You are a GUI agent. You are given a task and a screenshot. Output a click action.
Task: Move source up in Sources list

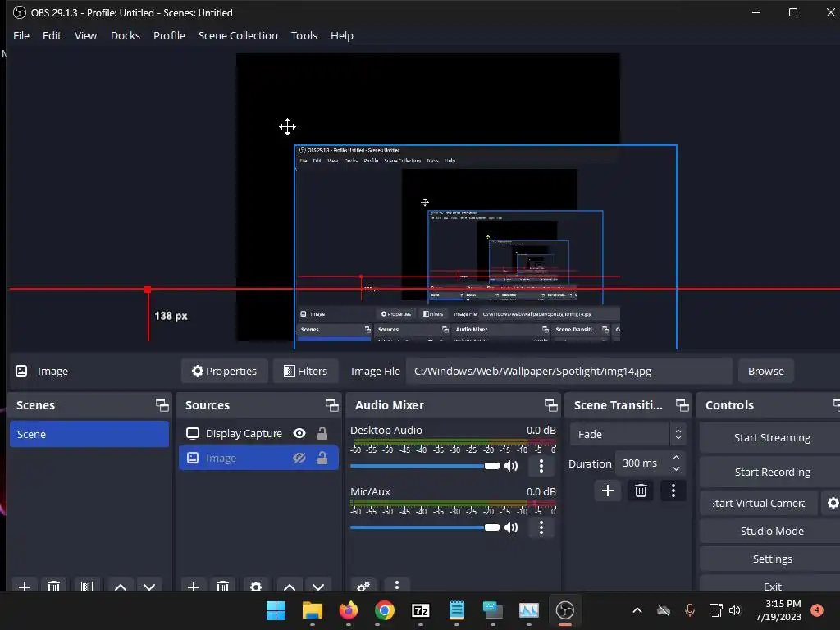click(290, 586)
